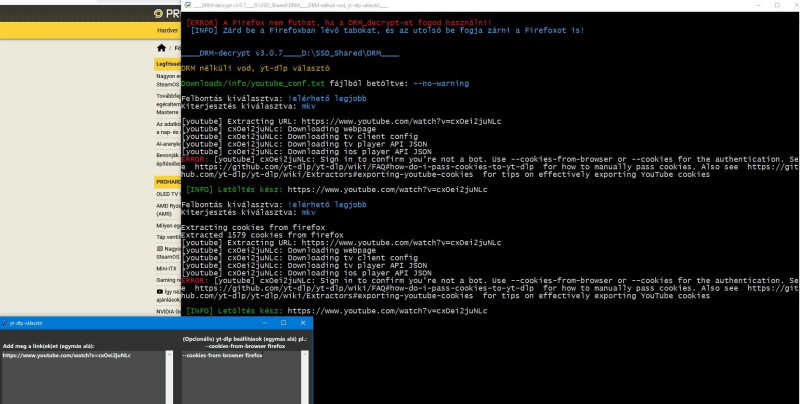This screenshot has width=800, height=404.
Task: Click the 'Add meg a link(ek)et (egymás alá):' label
Action: (48, 346)
